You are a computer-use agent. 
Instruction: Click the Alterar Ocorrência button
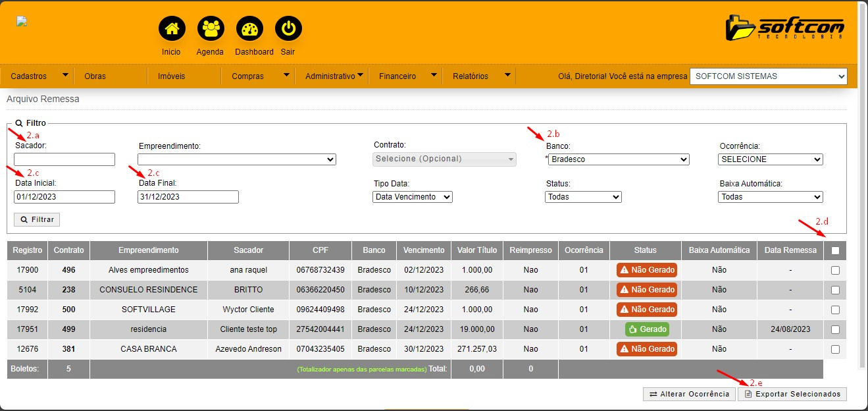tap(689, 394)
